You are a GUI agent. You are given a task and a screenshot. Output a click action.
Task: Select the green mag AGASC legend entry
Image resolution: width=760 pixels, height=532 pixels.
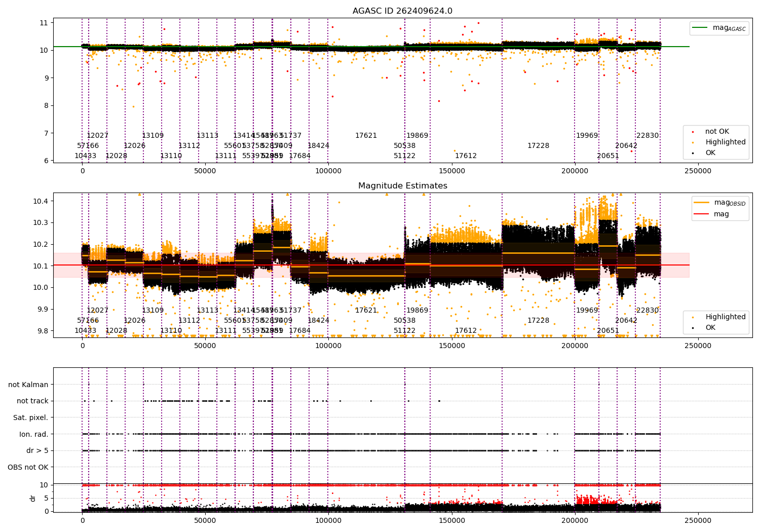click(x=719, y=28)
